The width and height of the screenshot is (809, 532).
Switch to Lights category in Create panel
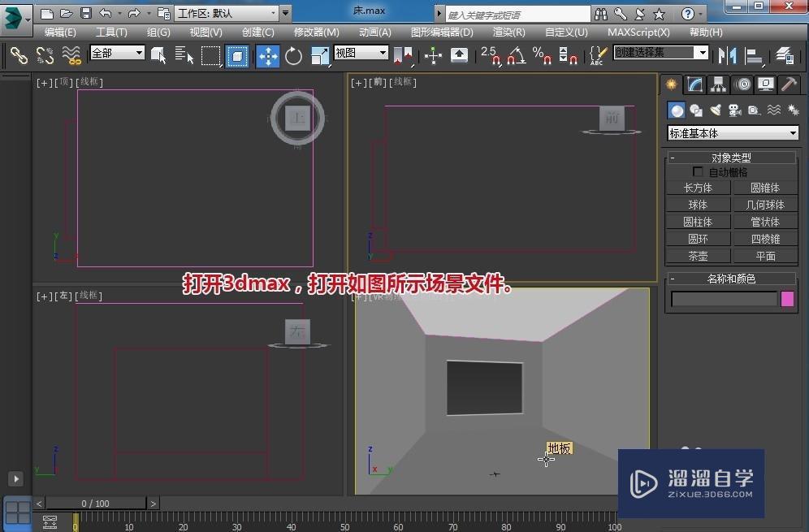[x=716, y=110]
